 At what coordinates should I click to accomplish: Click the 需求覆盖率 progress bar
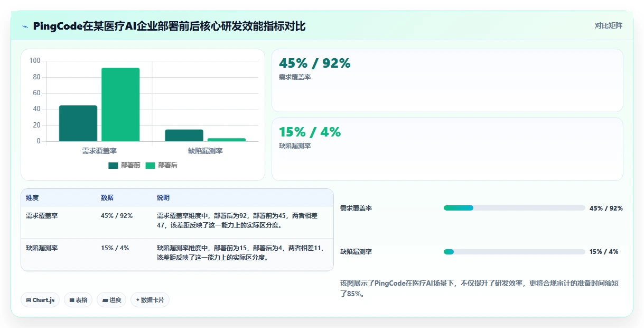pyautogui.click(x=514, y=208)
